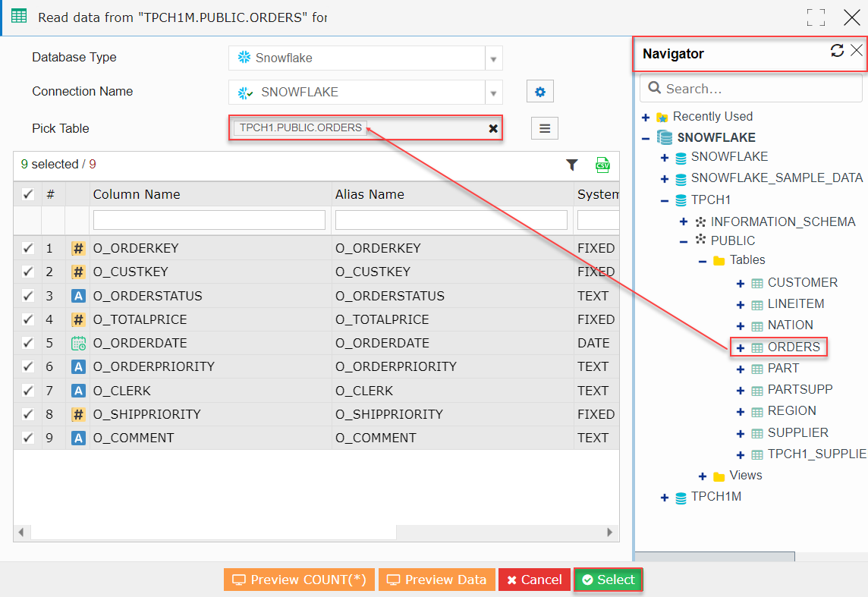Collapse the SNOWFLAKE connection node
Viewport: 868px width, 597px height.
pos(646,138)
